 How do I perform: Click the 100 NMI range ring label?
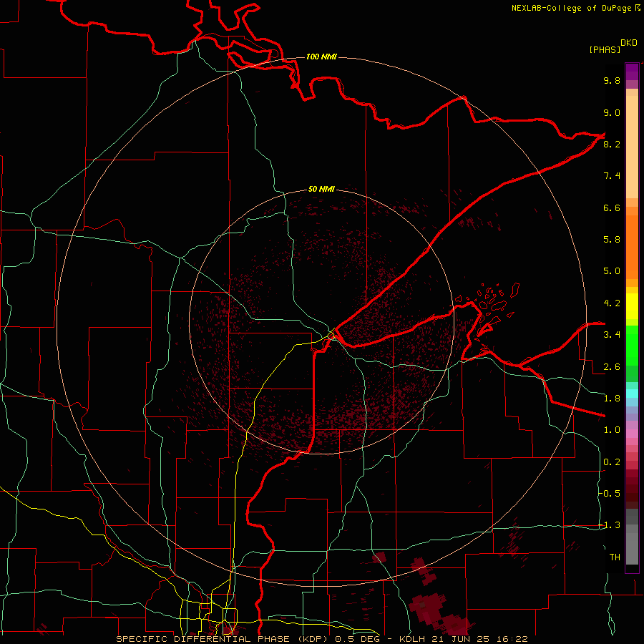[321, 57]
